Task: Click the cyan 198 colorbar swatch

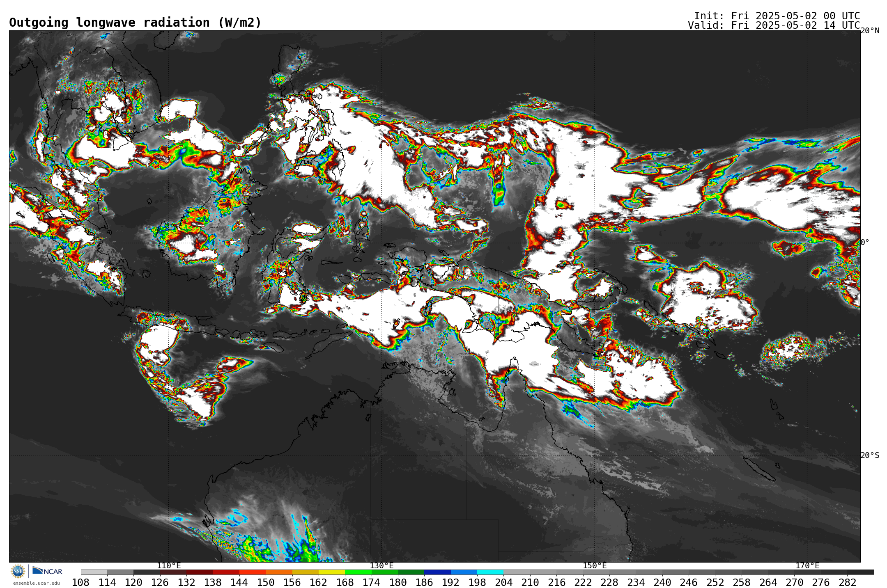Action: 490,572
